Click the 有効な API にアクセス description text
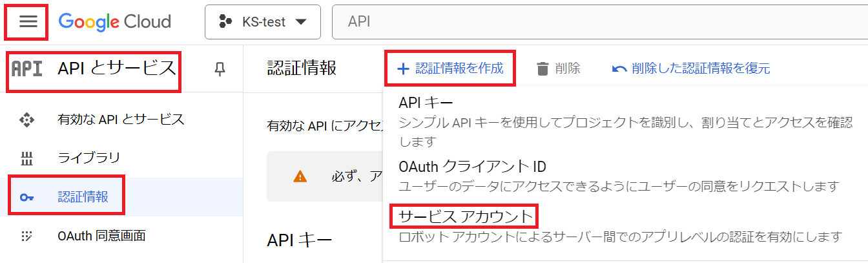Viewport: 868px width, 263px height. (x=325, y=125)
